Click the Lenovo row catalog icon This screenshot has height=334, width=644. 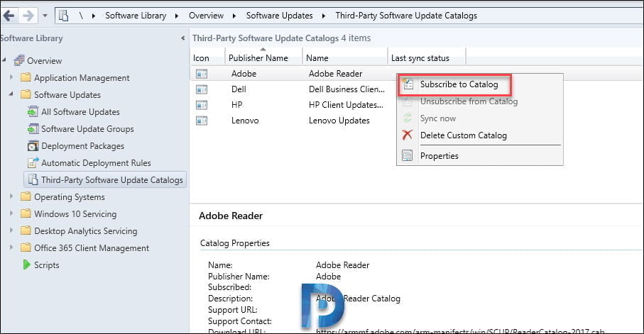(202, 121)
